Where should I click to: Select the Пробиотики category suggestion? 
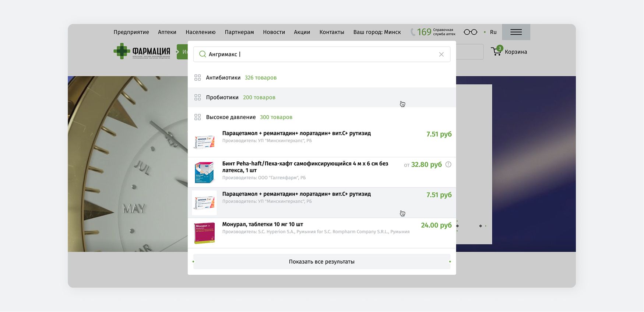(x=222, y=98)
